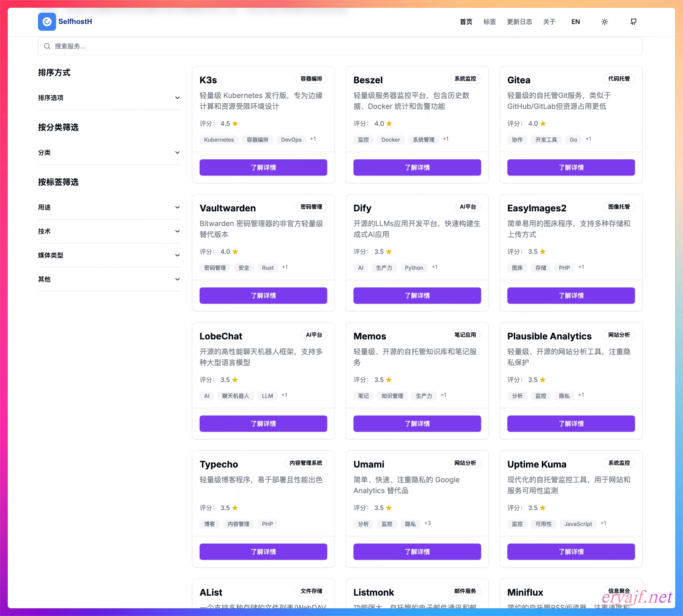Viewport: 683px width, 616px height.
Task: Click 了解详情 on the Gitea card
Action: coord(571,168)
